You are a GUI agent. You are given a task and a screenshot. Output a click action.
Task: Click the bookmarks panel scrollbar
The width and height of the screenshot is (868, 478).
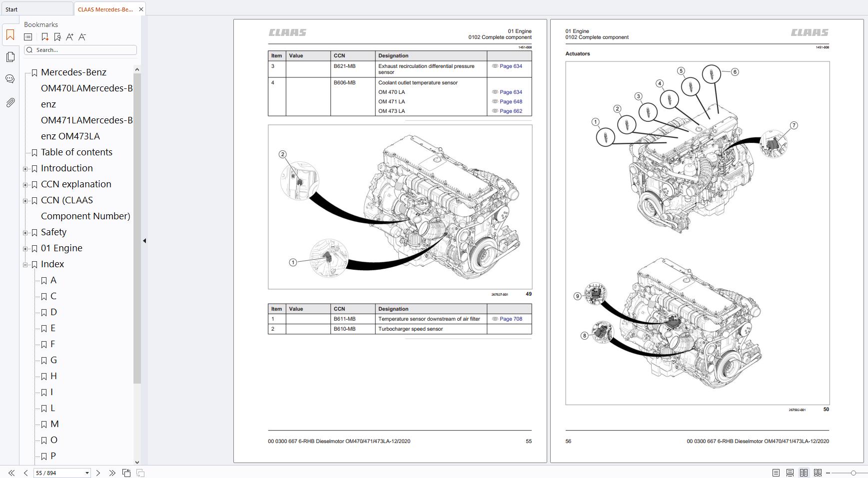137,228
